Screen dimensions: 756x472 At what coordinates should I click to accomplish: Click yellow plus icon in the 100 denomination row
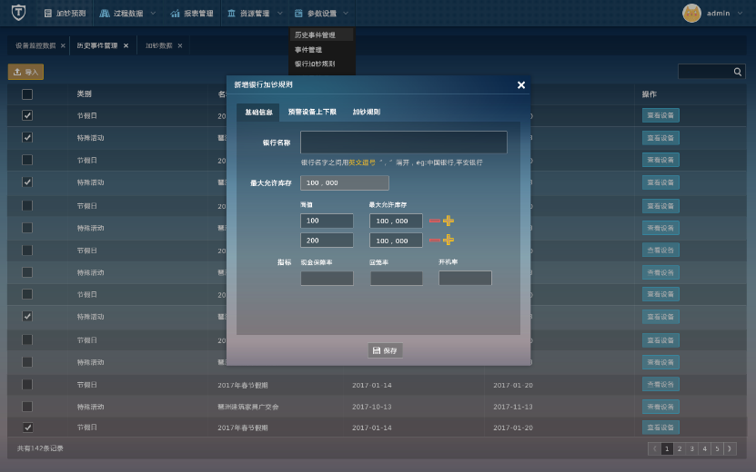[448, 221]
